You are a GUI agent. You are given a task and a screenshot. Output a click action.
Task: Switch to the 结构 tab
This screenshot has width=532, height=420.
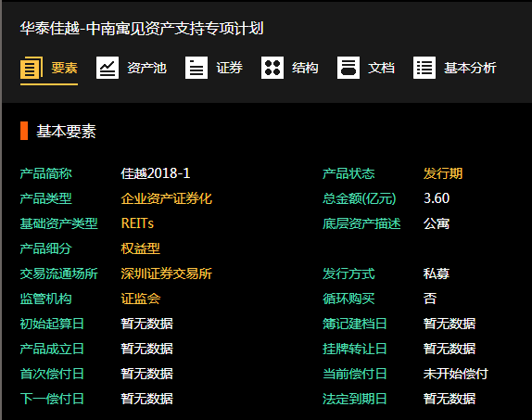(x=290, y=68)
